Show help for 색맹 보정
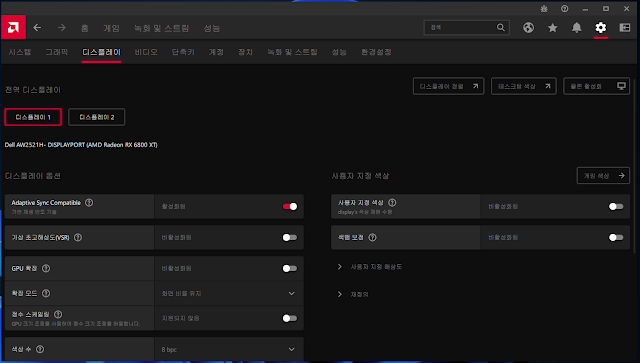 (372, 237)
